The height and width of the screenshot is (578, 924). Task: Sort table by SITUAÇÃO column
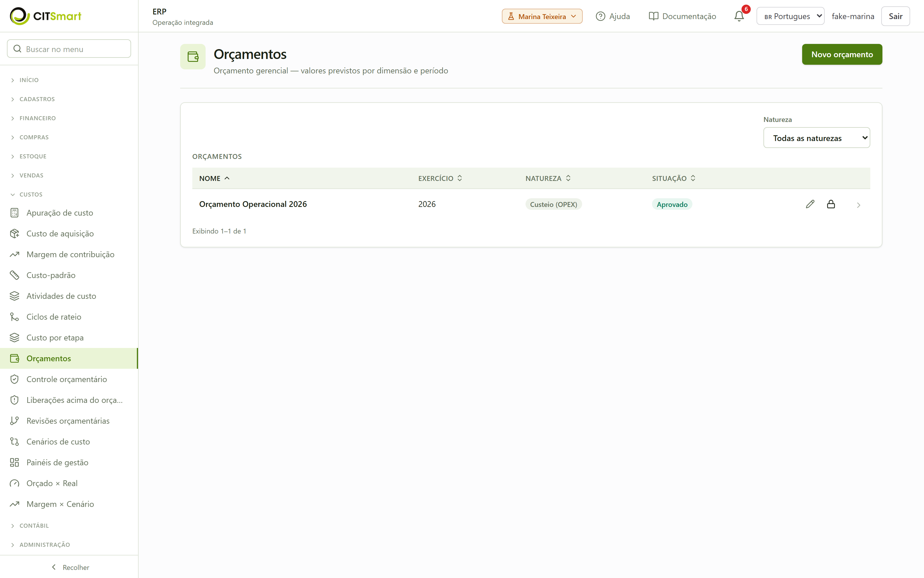coord(674,178)
